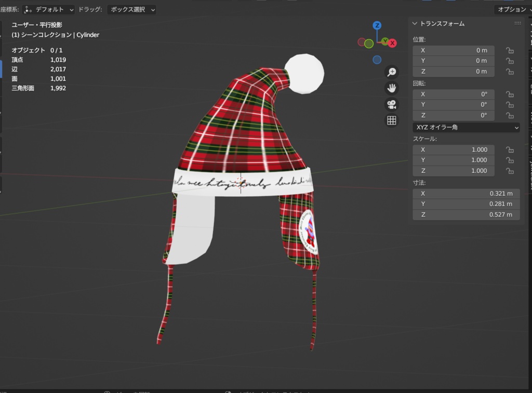Click the round patch on hat earflap
The width and height of the screenshot is (532, 393).
[308, 232]
